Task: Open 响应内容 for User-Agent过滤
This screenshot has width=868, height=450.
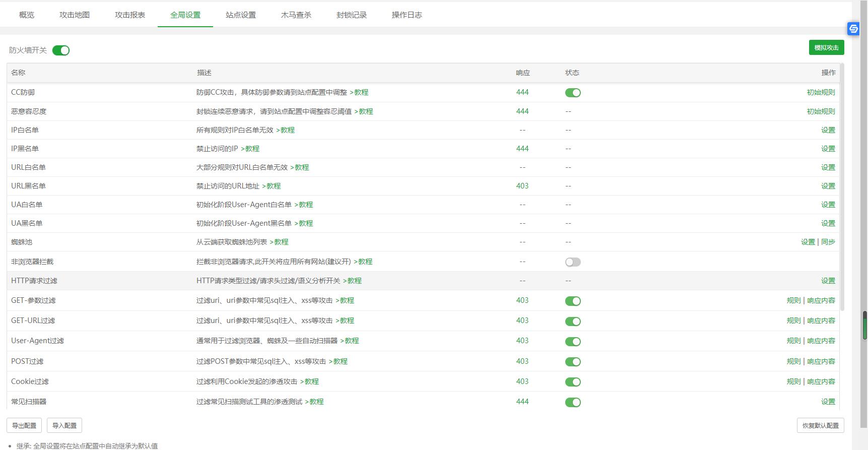Action: (821, 341)
